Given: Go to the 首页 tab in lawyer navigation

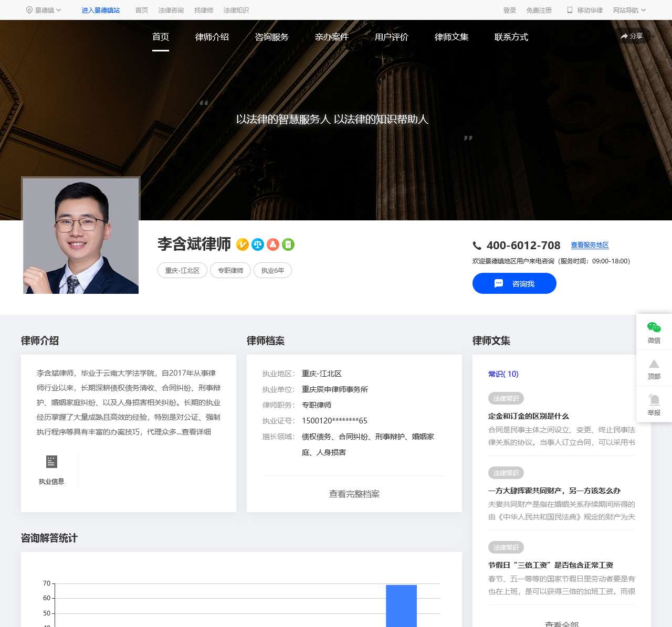Looking at the screenshot, I should point(161,37).
